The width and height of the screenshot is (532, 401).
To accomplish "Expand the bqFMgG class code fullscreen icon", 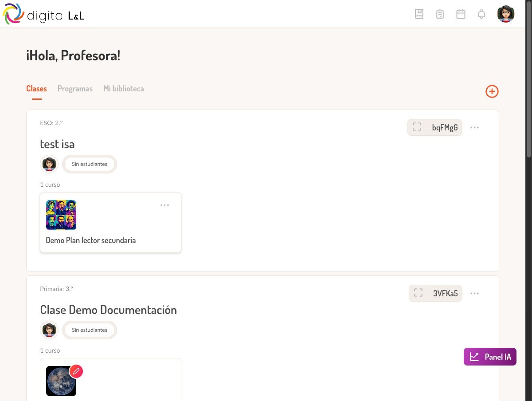I will coord(417,127).
